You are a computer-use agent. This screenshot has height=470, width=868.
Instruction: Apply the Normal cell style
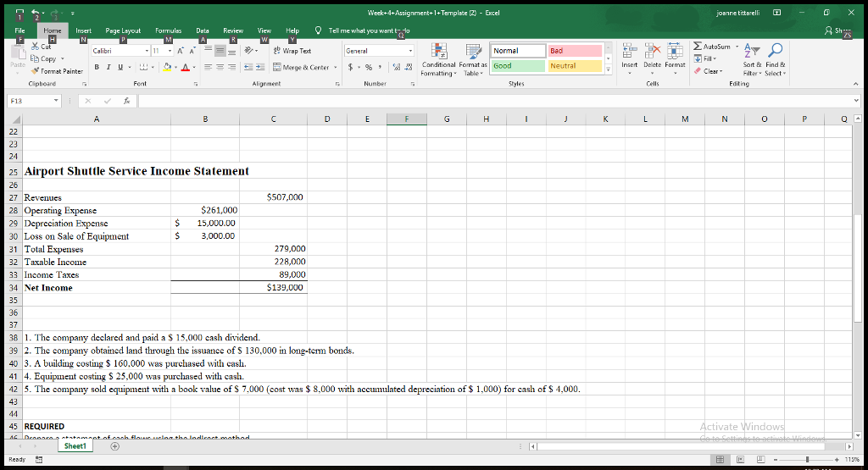click(518, 50)
